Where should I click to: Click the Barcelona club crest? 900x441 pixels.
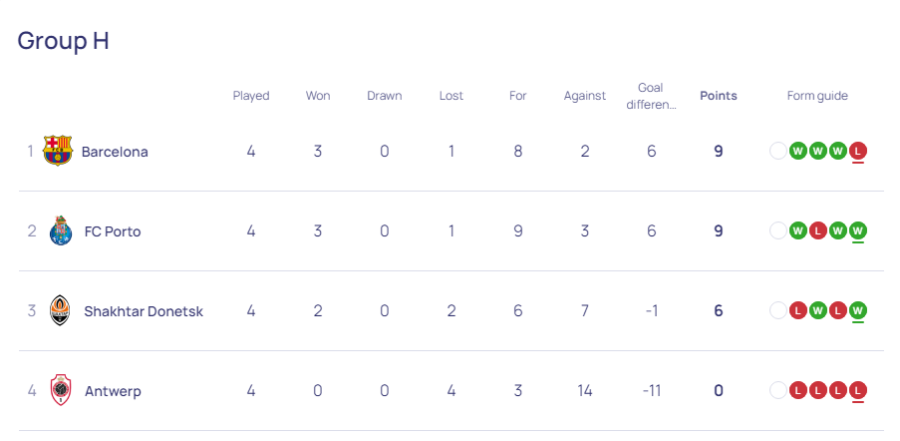click(x=58, y=151)
